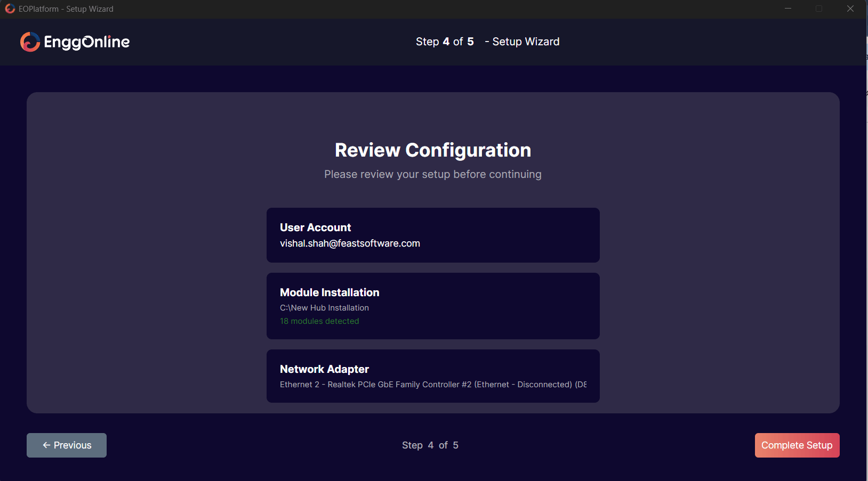The height and width of the screenshot is (481, 868).
Task: Click the Ethernet 2 Realtek adapter description
Action: (433, 385)
